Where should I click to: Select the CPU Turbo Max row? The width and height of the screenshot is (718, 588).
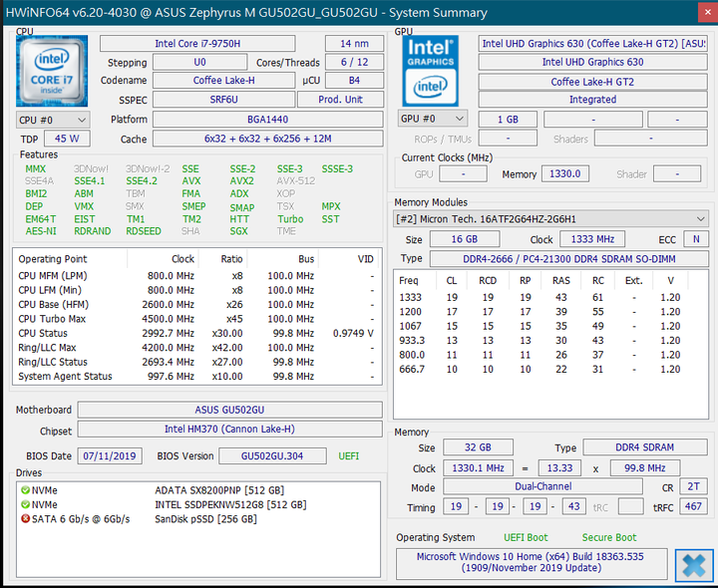click(x=197, y=319)
